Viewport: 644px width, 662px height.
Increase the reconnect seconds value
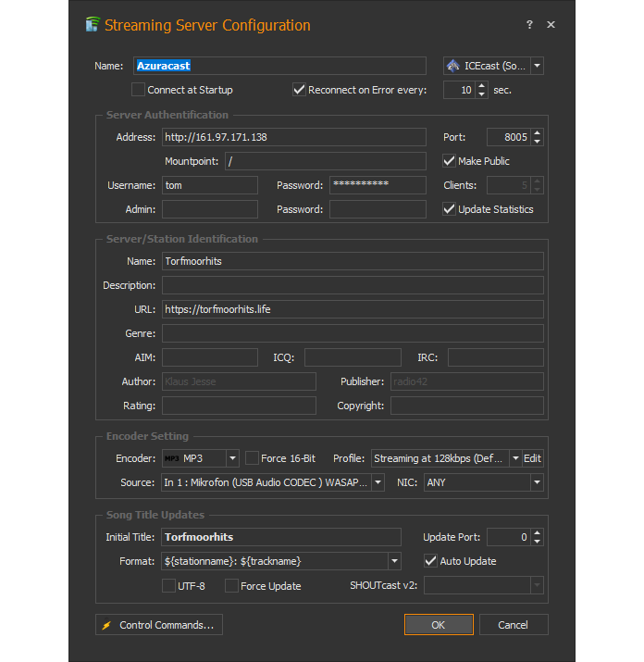(x=481, y=86)
